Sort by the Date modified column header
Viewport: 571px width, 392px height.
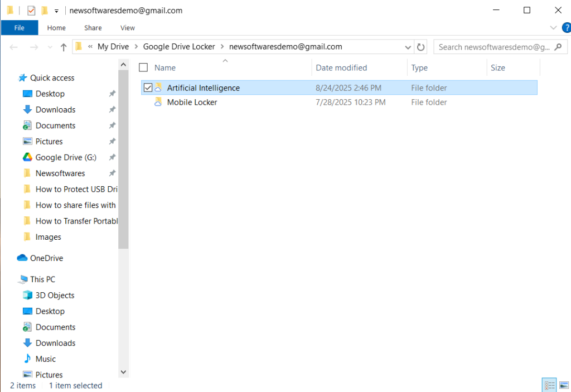click(341, 68)
